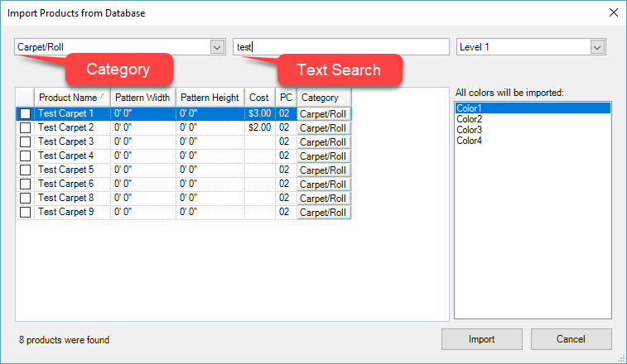
Task: Close the Import Products dialog
Action: pos(614,12)
